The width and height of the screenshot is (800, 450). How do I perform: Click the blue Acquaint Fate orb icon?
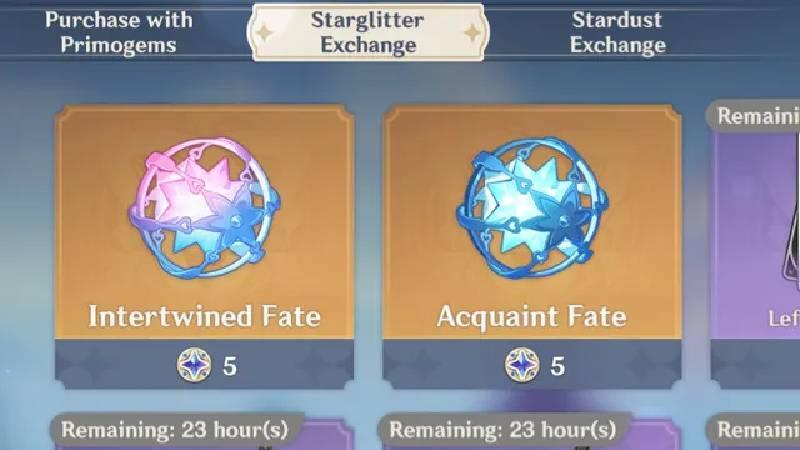(532, 207)
